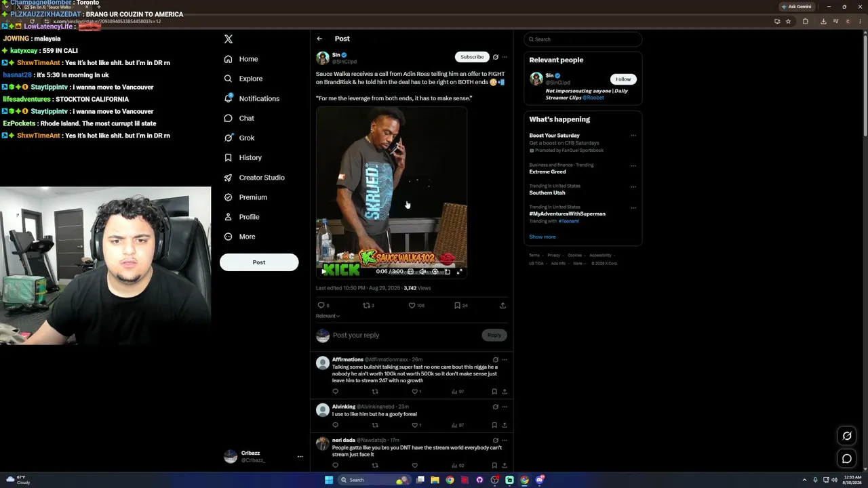Open Notifications in the sidebar
Screen dimensions: 868x488
pos(252,98)
